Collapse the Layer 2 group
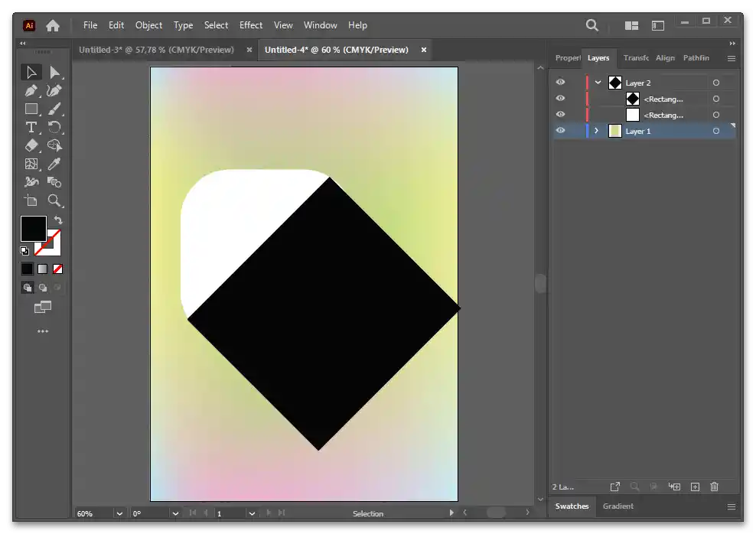 pos(598,83)
